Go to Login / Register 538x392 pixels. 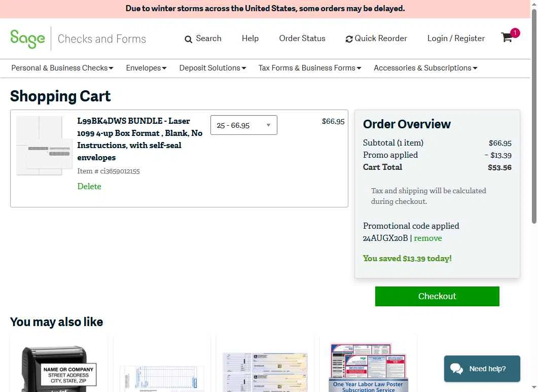pyautogui.click(x=456, y=39)
